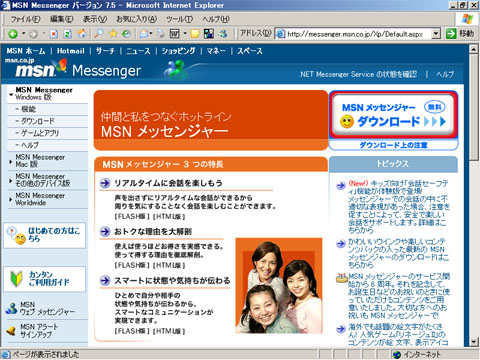Screen dimensions: 480x360
Task: Click the ダウンロード上の注意 link
Action: 393,145
